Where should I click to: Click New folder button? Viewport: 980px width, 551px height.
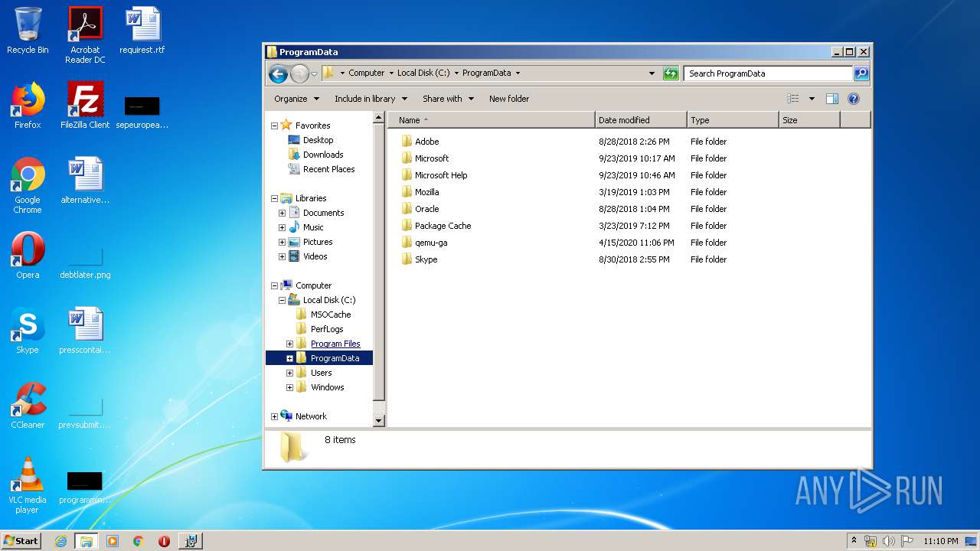coord(509,99)
